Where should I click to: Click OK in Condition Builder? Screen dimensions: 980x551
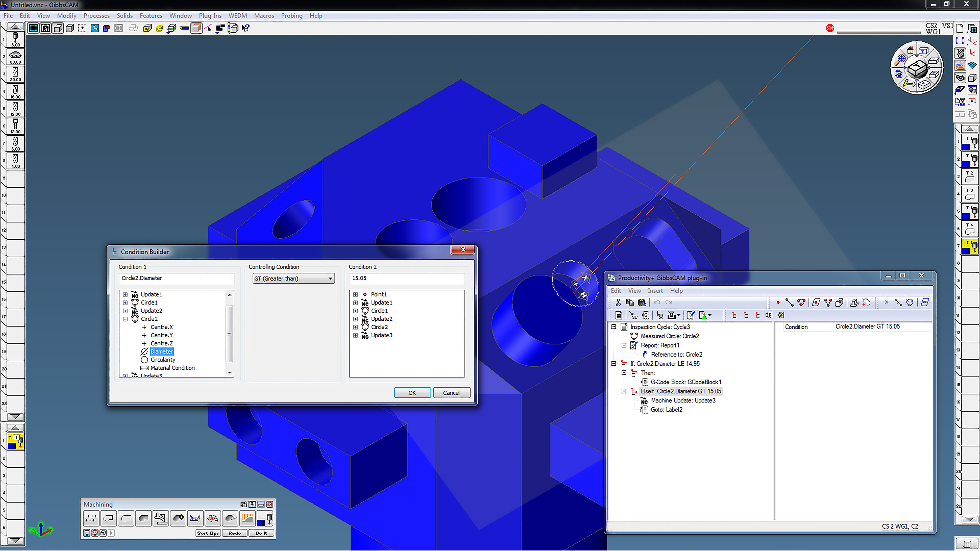(412, 393)
